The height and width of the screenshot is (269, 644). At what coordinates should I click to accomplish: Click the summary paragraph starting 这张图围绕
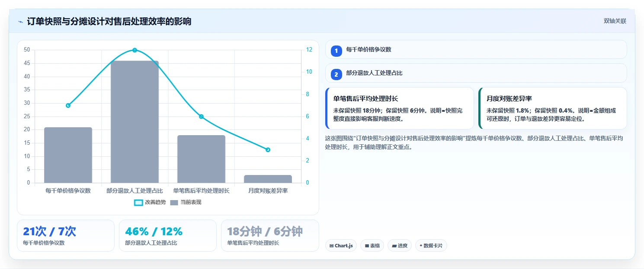pyautogui.click(x=474, y=143)
